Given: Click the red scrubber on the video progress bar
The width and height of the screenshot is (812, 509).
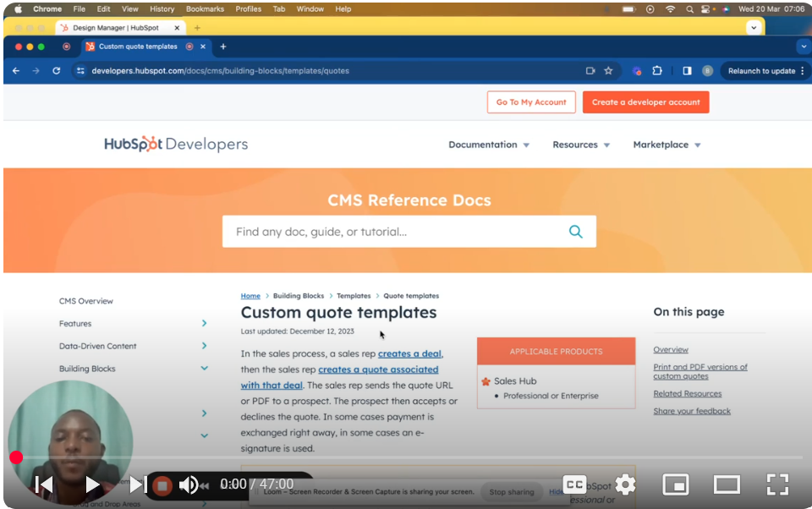Looking at the screenshot, I should tap(16, 457).
